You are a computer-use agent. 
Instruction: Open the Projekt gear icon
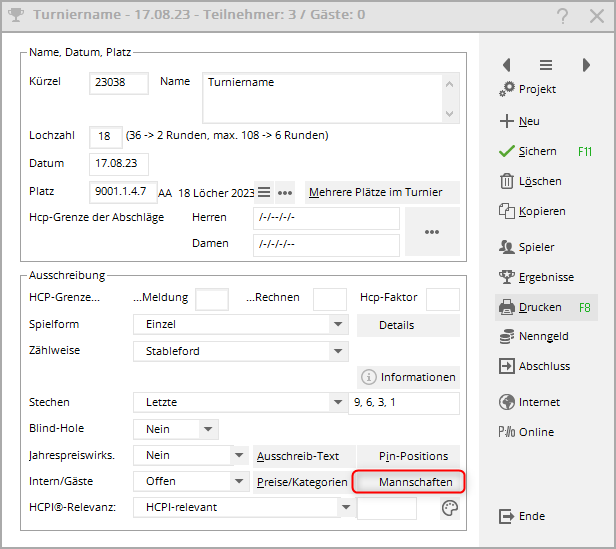(506, 90)
